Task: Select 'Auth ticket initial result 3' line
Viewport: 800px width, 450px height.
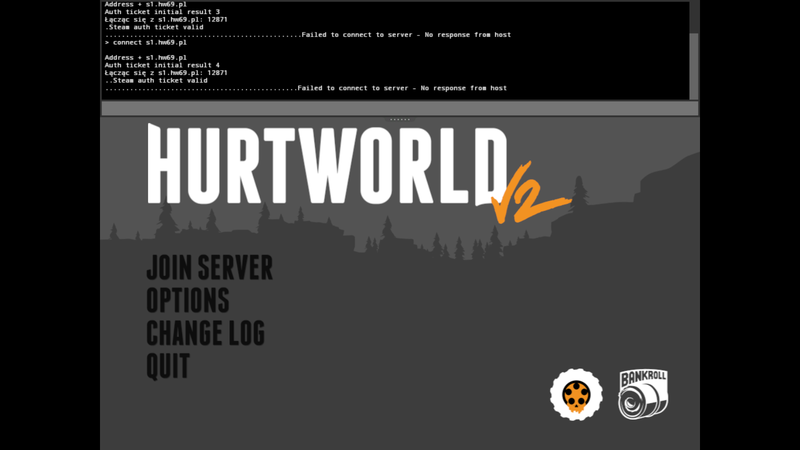Action: (x=162, y=12)
